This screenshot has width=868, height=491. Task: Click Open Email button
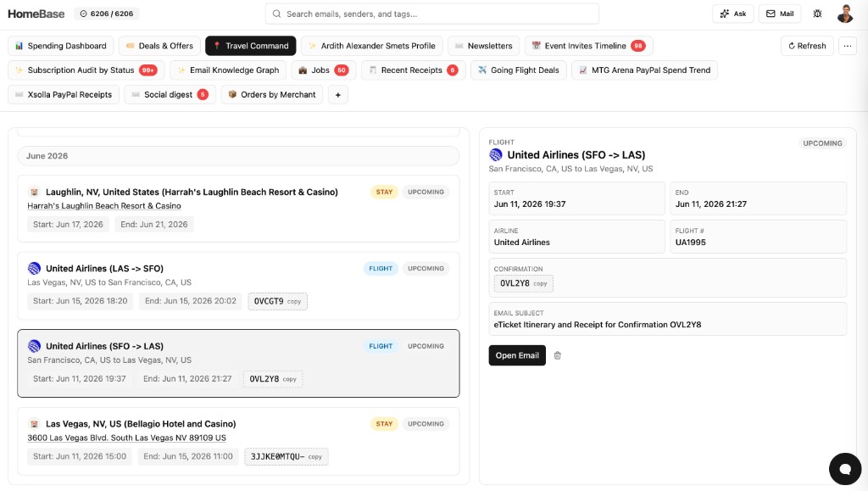[517, 355]
